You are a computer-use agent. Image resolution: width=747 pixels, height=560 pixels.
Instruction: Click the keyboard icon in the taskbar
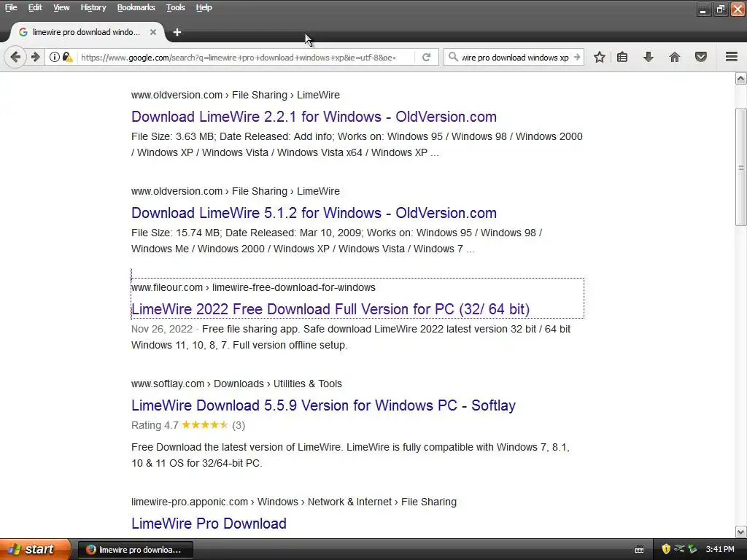tap(639, 550)
